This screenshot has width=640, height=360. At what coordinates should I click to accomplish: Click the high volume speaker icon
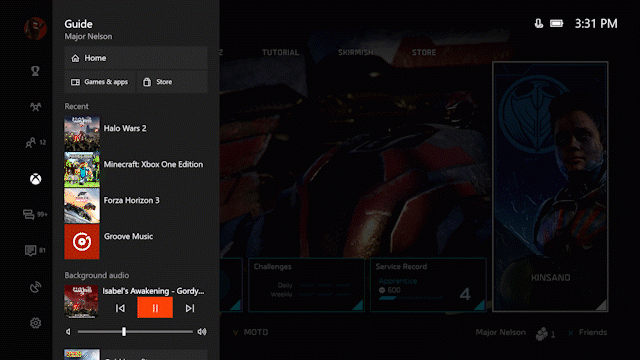(202, 332)
